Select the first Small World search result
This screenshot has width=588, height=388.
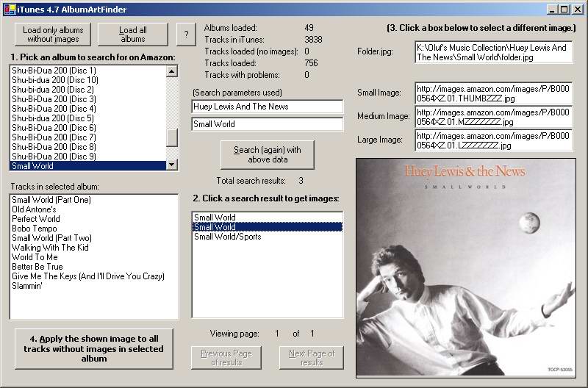(x=215, y=218)
